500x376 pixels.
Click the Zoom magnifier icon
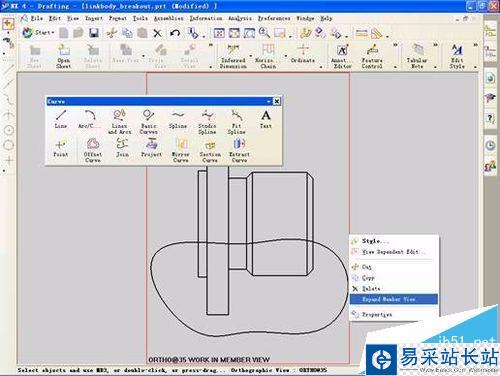(264, 33)
